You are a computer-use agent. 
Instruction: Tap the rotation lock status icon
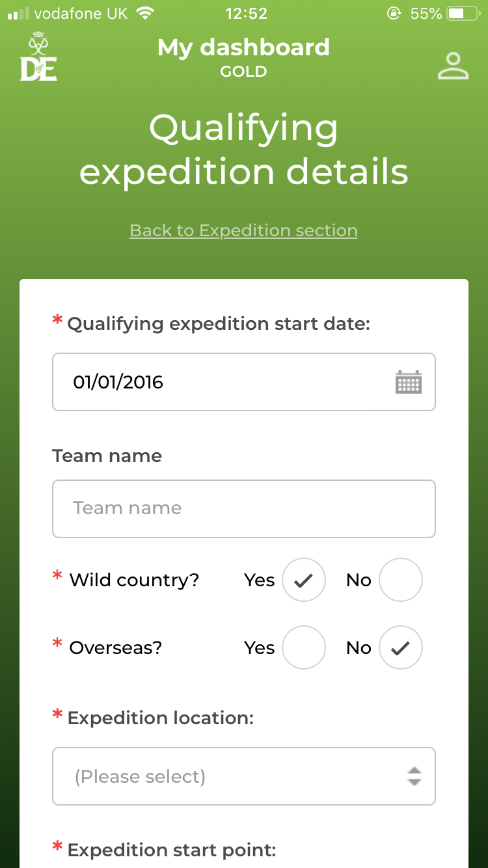point(394,13)
